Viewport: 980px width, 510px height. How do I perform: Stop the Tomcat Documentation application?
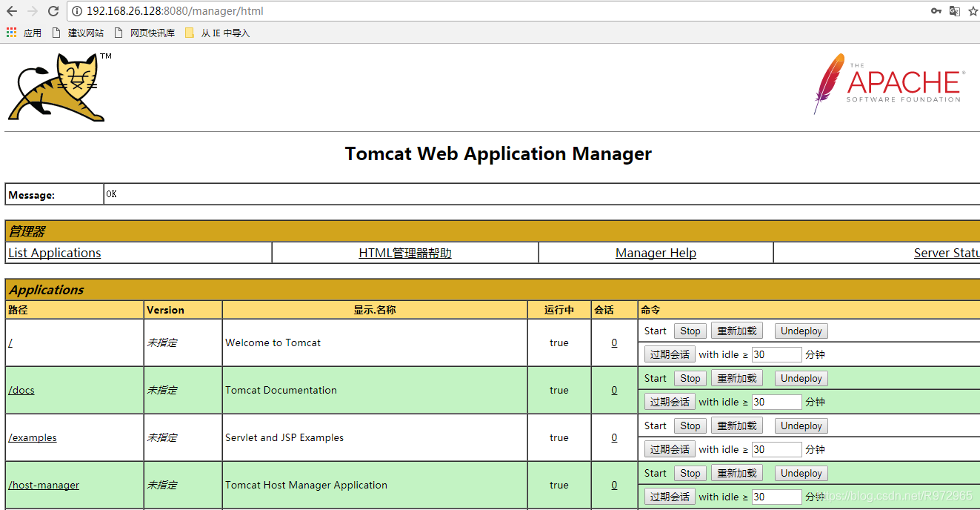click(690, 378)
